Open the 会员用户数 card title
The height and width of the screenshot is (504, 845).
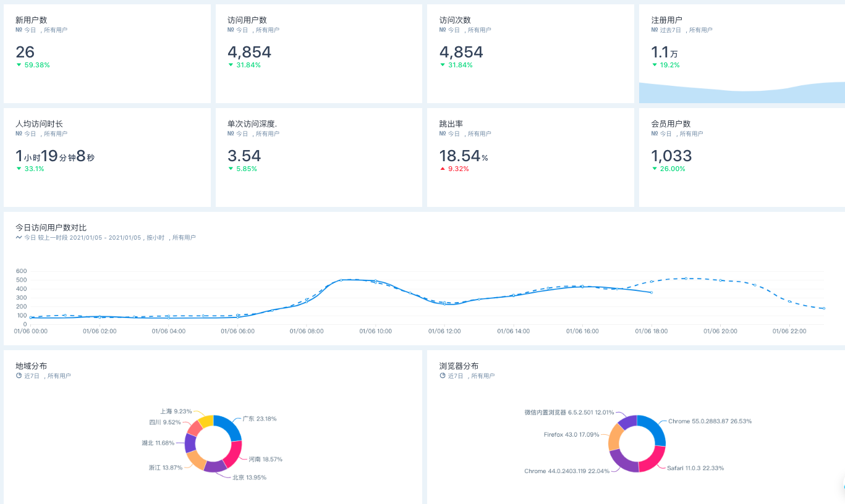click(671, 124)
